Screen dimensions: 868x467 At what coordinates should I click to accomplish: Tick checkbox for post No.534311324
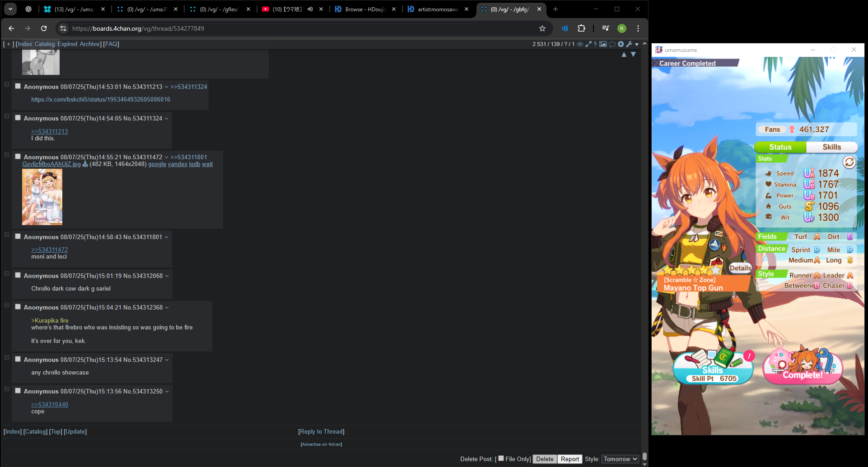point(18,118)
